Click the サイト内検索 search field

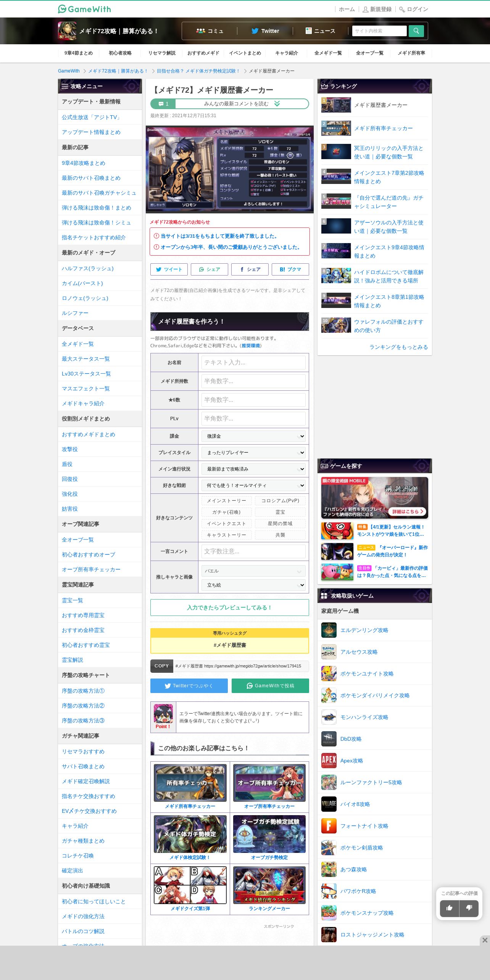[x=379, y=31]
